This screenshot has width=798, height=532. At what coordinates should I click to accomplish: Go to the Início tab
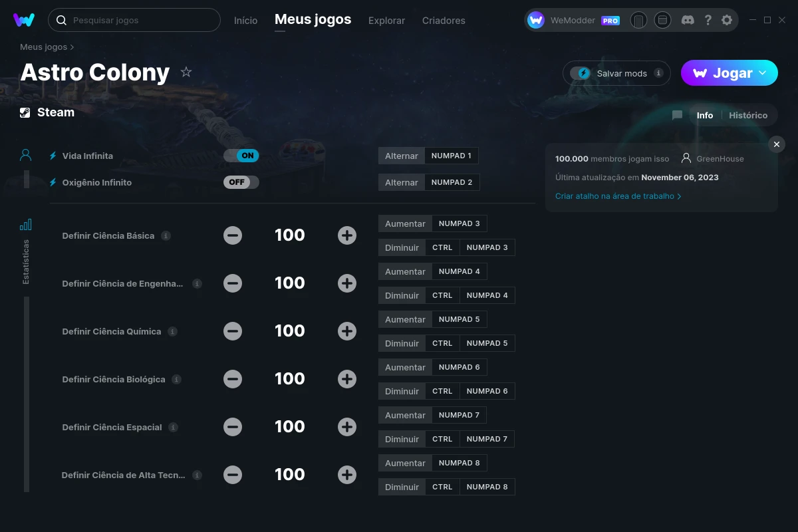245,21
